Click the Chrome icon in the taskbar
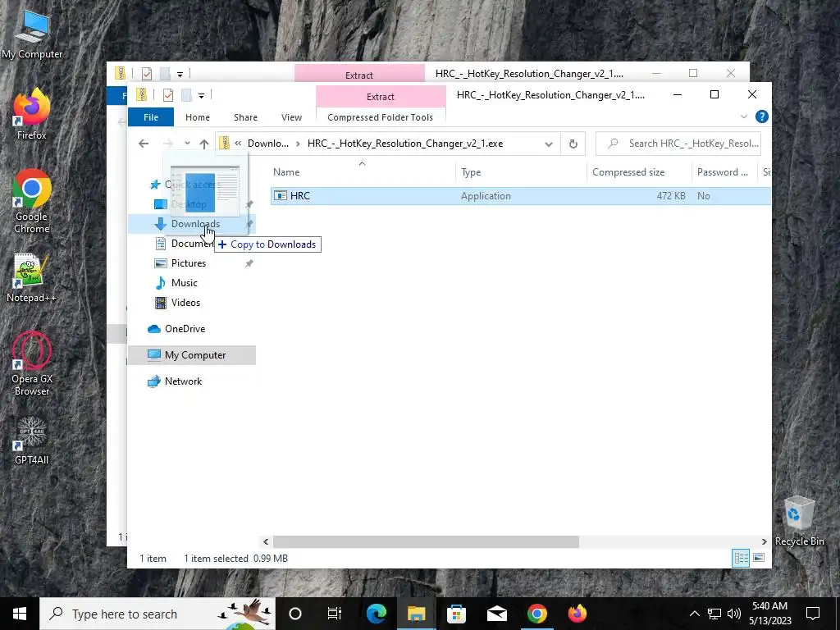This screenshot has height=630, width=840. coord(536,614)
